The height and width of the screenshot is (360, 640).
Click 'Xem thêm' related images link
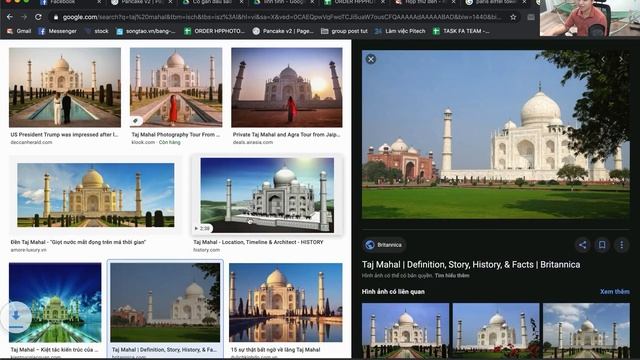(x=615, y=291)
